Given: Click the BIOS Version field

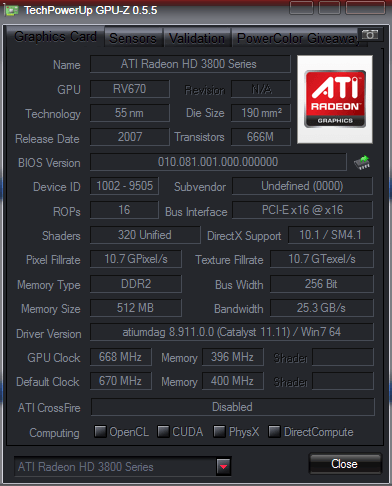Looking at the screenshot, I should [x=218, y=162].
